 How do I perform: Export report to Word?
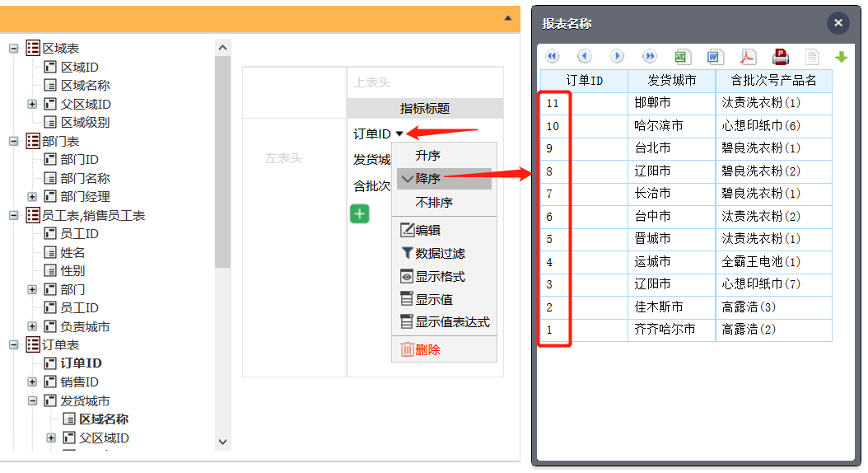(714, 57)
